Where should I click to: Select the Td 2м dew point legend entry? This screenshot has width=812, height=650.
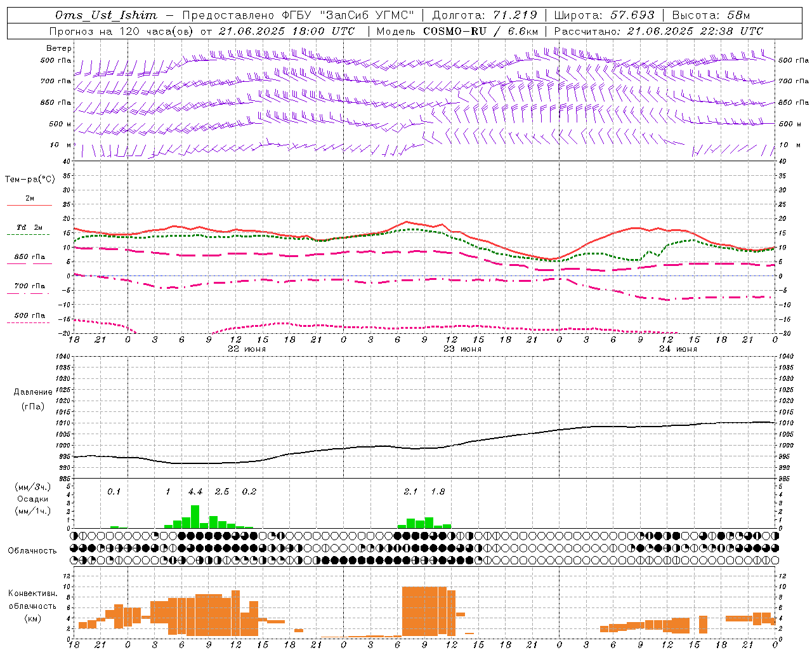pyautogui.click(x=30, y=227)
